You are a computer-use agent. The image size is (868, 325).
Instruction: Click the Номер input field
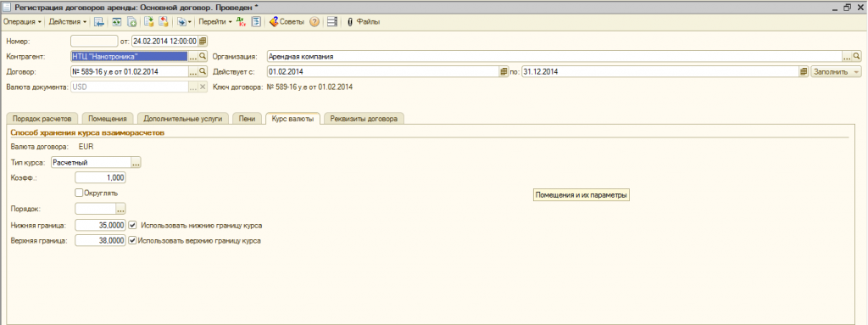pos(94,41)
